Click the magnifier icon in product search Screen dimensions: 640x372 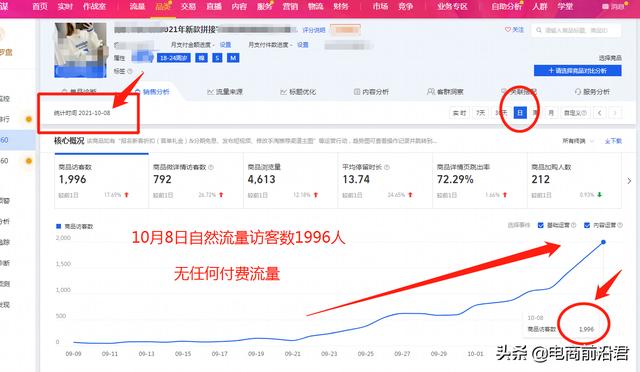[x=539, y=30]
